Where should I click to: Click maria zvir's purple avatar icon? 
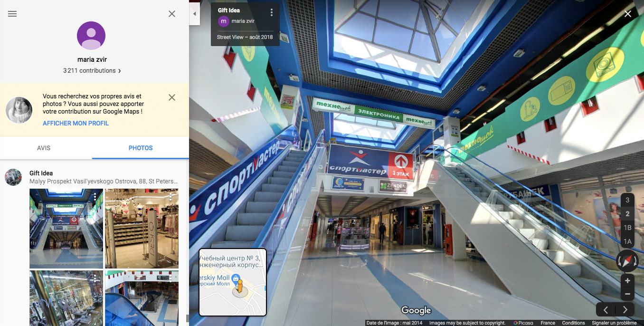point(91,36)
